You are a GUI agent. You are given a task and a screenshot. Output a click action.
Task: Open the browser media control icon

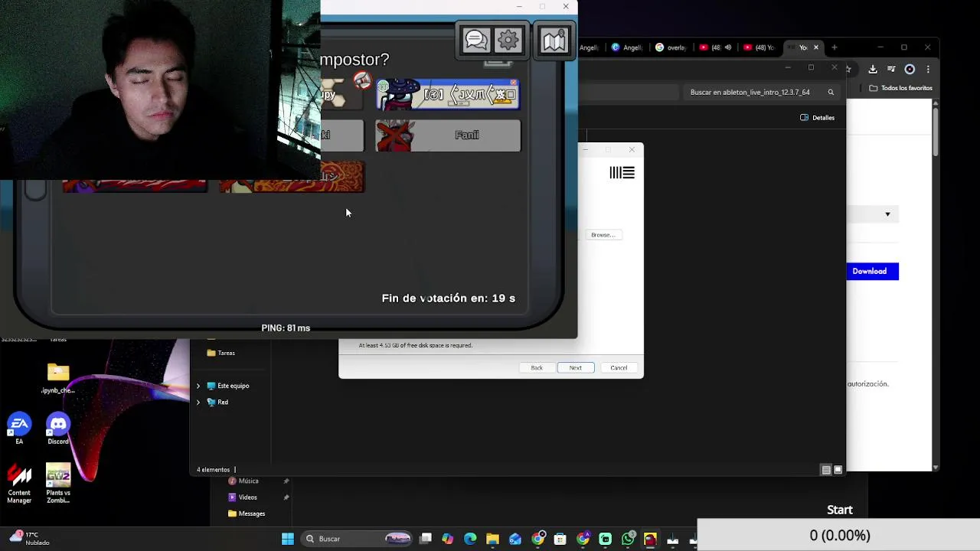(x=891, y=70)
